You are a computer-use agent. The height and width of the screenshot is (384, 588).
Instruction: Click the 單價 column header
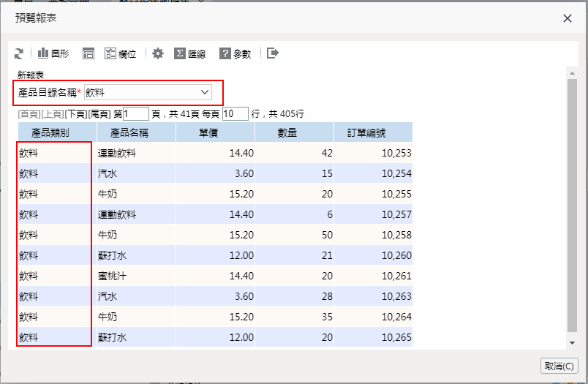coord(214,133)
